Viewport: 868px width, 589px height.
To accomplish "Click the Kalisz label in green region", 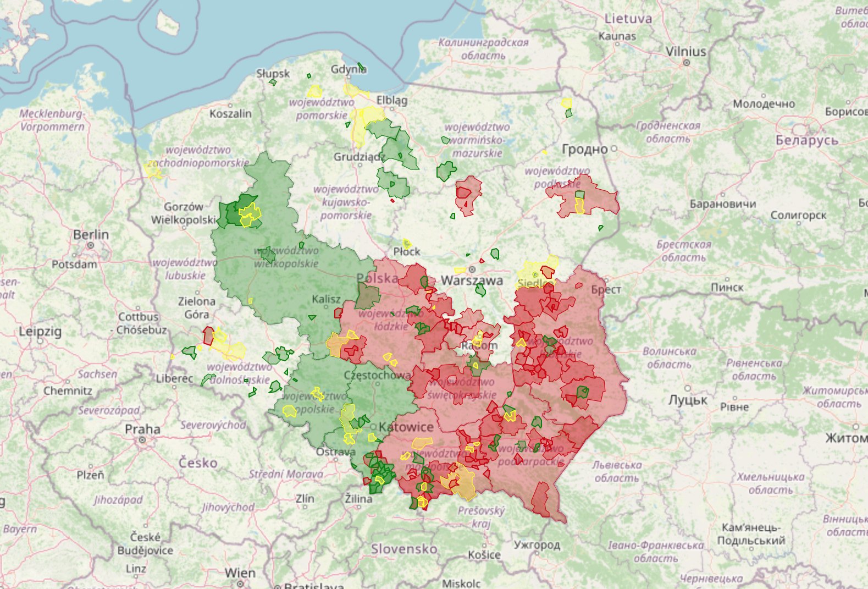I will click(326, 299).
